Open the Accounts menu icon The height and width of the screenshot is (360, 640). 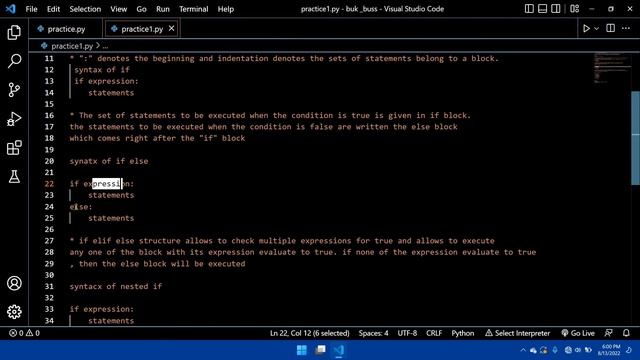click(x=14, y=283)
